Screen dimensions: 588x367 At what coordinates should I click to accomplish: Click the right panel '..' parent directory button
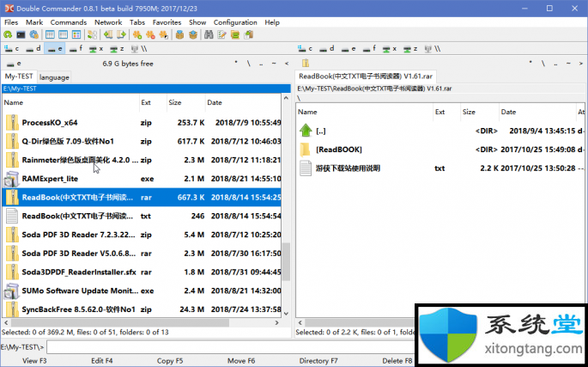point(555,64)
